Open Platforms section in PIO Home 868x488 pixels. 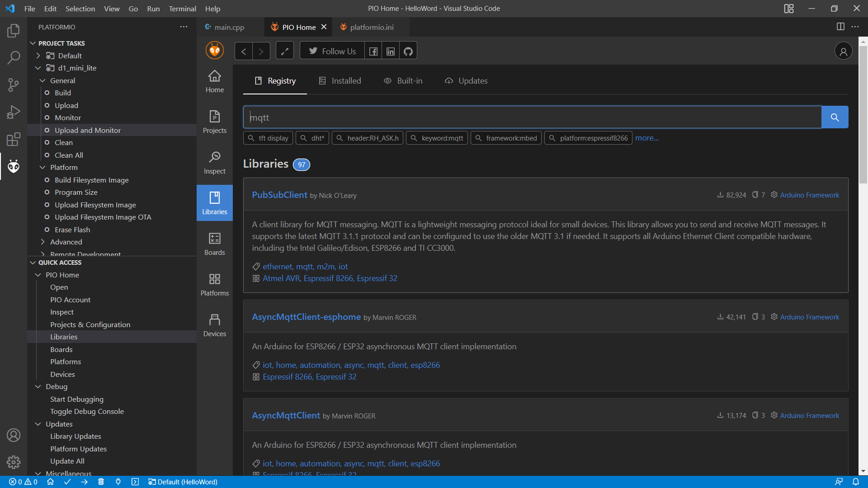click(215, 285)
